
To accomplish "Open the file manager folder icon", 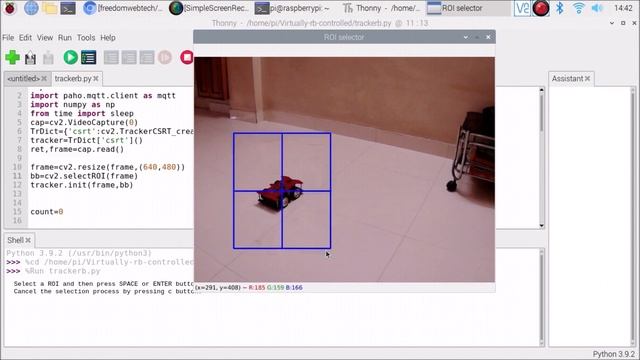I will point(49,8).
